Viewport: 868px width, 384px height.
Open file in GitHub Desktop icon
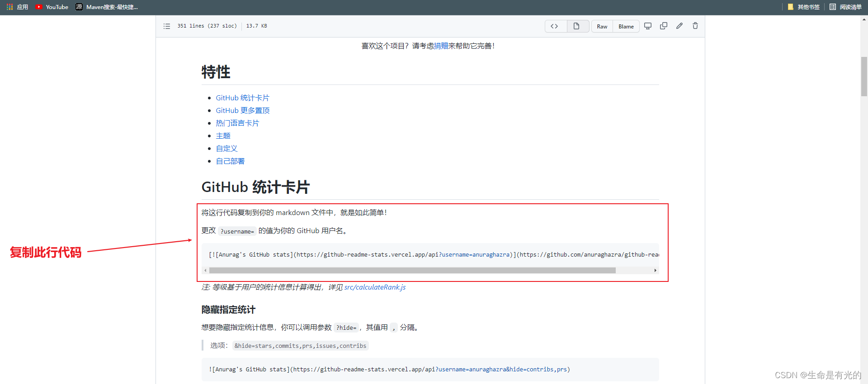pyautogui.click(x=648, y=26)
